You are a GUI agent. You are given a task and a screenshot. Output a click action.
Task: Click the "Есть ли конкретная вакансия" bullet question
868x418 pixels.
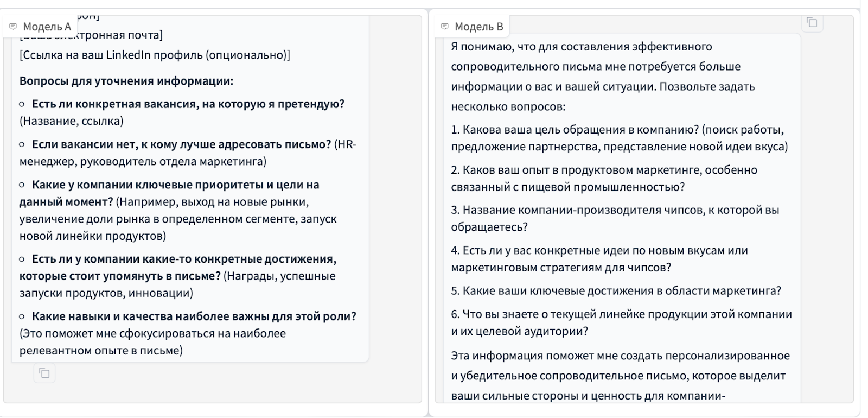pyautogui.click(x=188, y=104)
